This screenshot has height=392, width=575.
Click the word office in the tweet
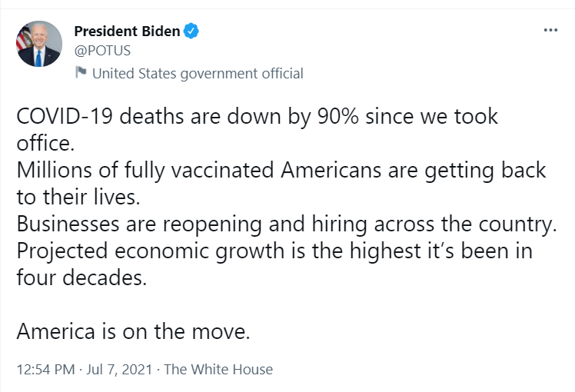45,143
